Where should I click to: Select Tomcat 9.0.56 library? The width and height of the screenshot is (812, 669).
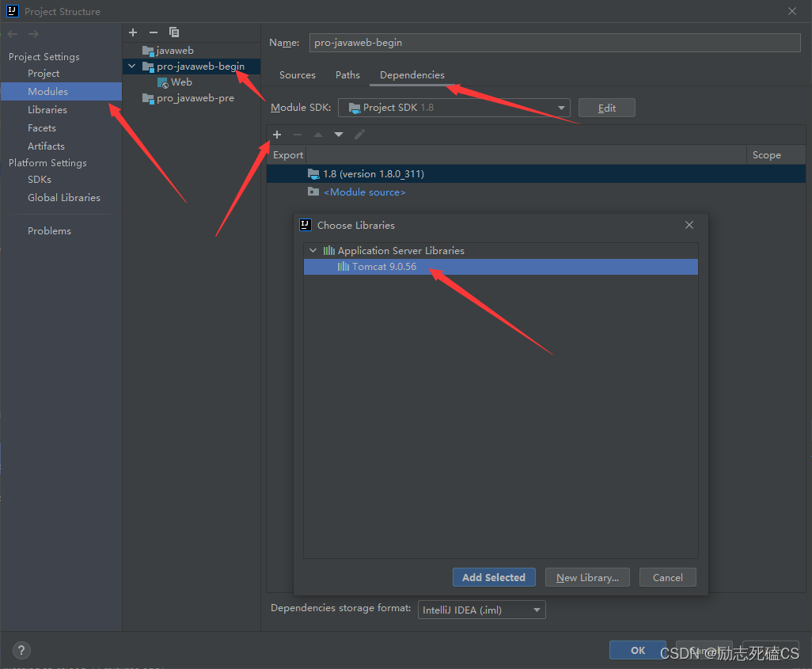(x=501, y=267)
